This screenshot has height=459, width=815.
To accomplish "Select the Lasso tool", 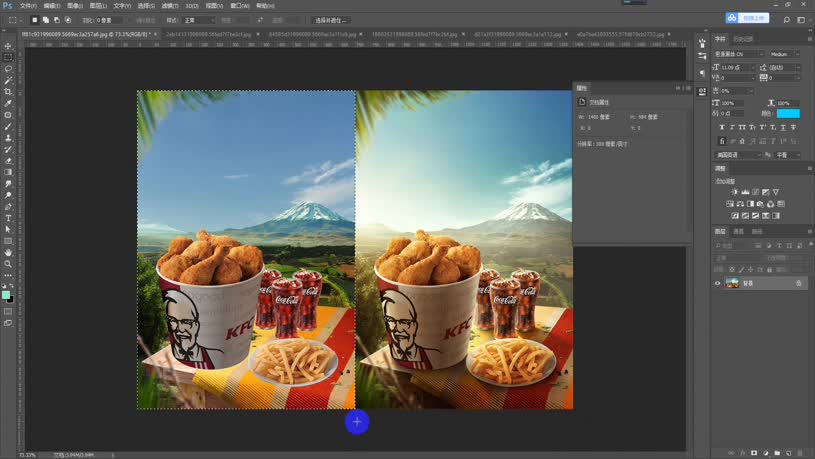I will (8, 69).
